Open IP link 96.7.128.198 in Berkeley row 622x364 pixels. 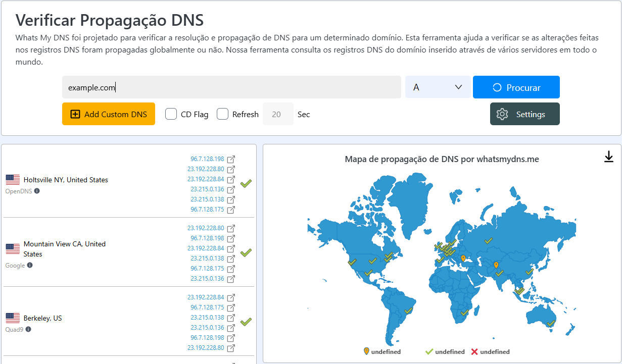(207, 338)
